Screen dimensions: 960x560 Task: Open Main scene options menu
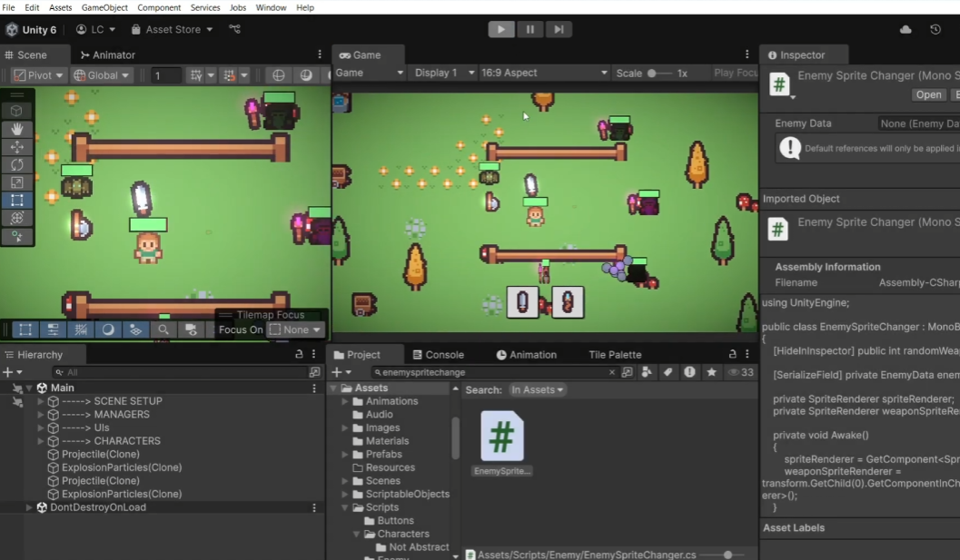[x=314, y=388]
